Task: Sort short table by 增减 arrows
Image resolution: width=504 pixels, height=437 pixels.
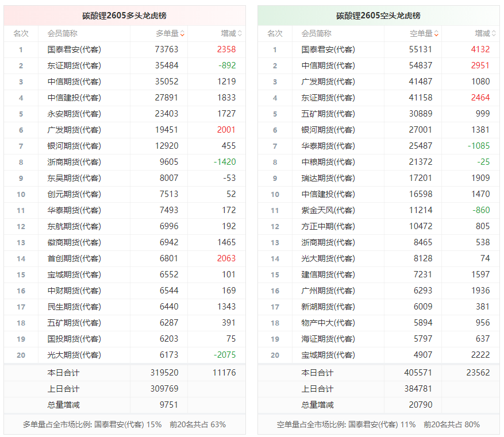Action: (494, 33)
